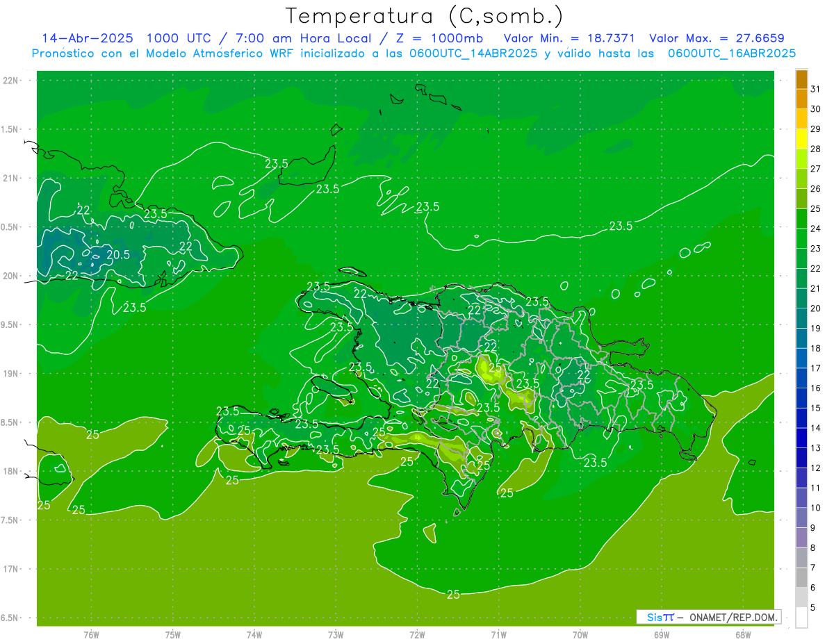Click legend swatch between 21 and 22
834x644 pixels.
pos(801,279)
